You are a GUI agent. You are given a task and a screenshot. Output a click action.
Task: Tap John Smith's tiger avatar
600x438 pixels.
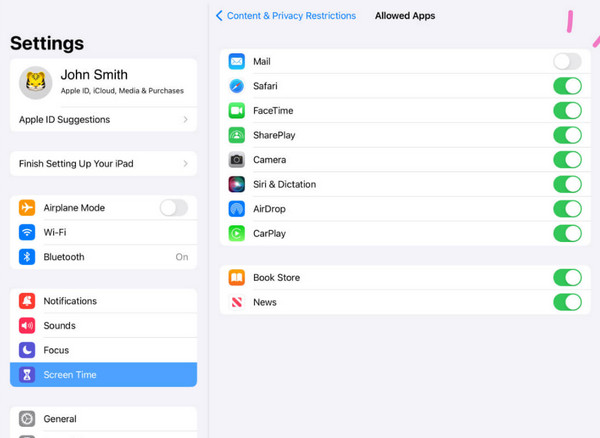pos(36,83)
